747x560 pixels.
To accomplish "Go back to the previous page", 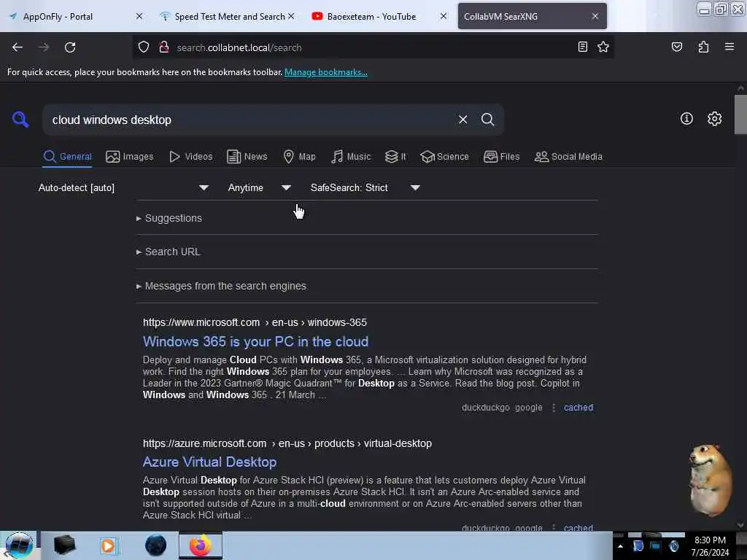I will (x=18, y=47).
